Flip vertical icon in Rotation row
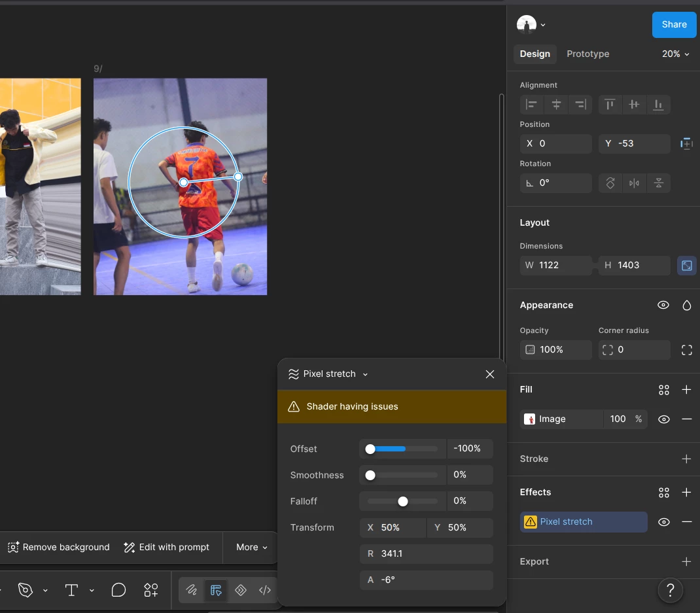The height and width of the screenshot is (613, 700). point(659,183)
